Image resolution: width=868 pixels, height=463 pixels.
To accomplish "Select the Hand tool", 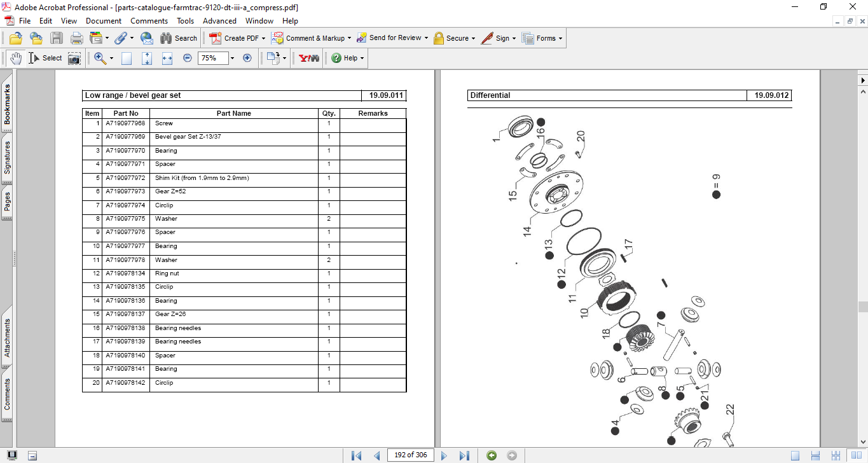I will [x=16, y=58].
